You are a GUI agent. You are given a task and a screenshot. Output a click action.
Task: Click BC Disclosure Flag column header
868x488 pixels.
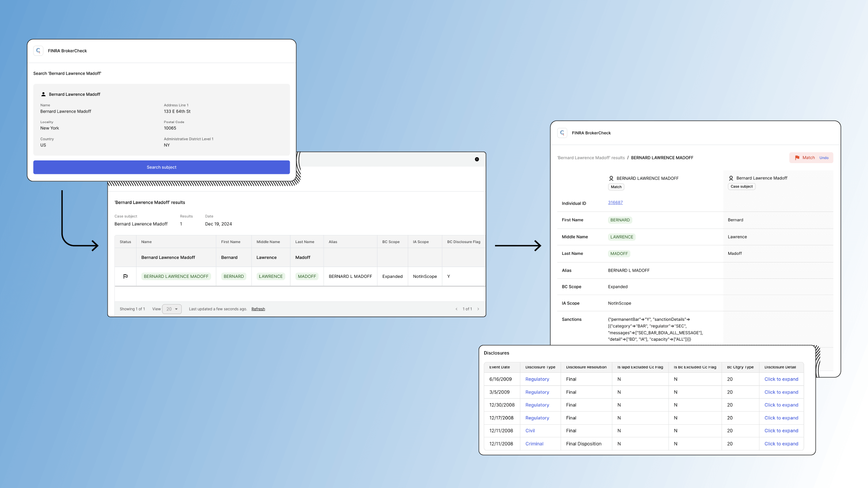coord(463,242)
